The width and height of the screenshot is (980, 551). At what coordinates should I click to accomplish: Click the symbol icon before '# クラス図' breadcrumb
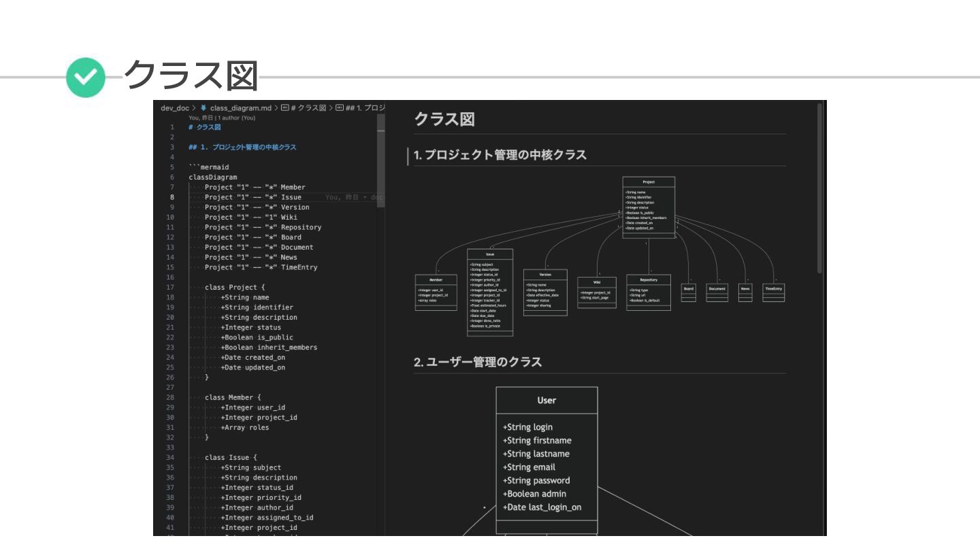[x=284, y=107]
